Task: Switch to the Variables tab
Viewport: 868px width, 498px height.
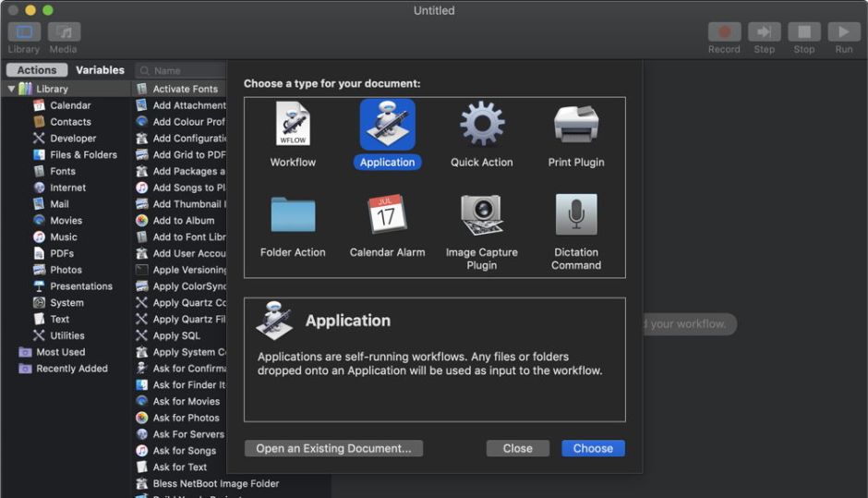Action: point(100,70)
